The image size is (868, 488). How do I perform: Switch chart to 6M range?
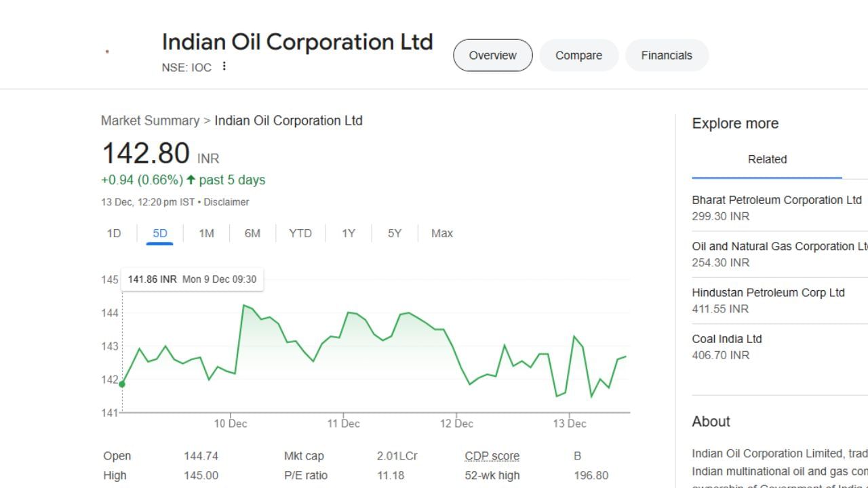(x=252, y=233)
